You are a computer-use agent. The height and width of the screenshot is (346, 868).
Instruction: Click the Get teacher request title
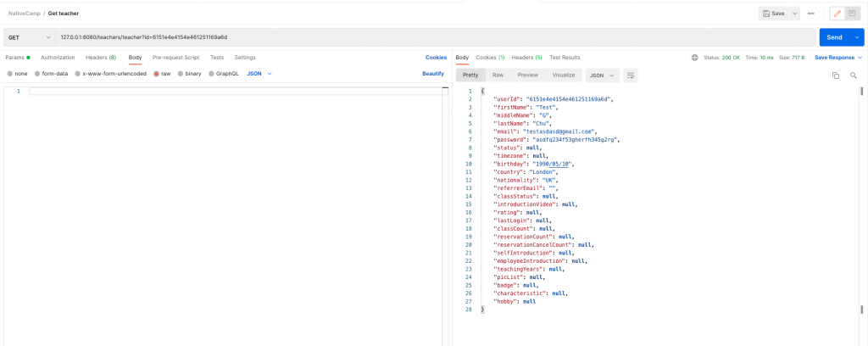63,13
